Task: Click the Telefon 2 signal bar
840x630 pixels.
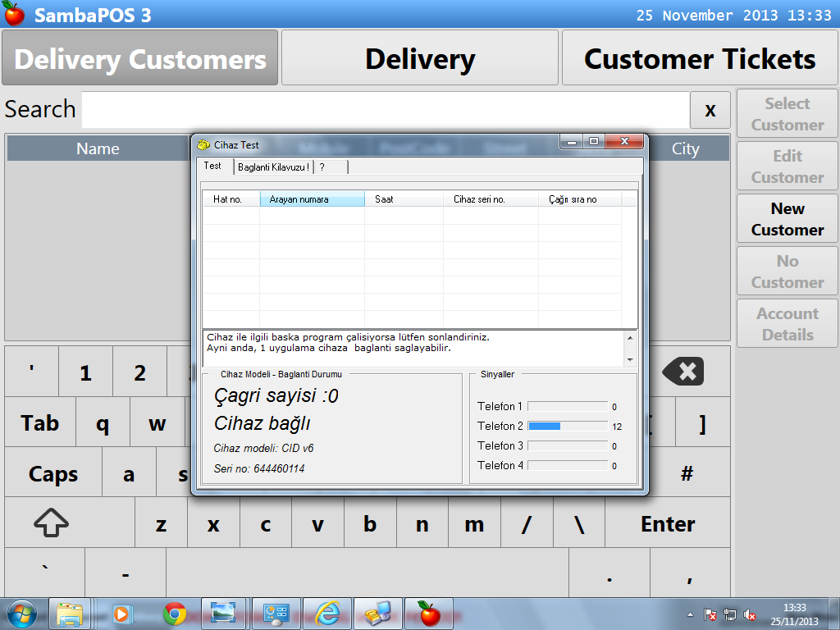Action: click(x=567, y=427)
